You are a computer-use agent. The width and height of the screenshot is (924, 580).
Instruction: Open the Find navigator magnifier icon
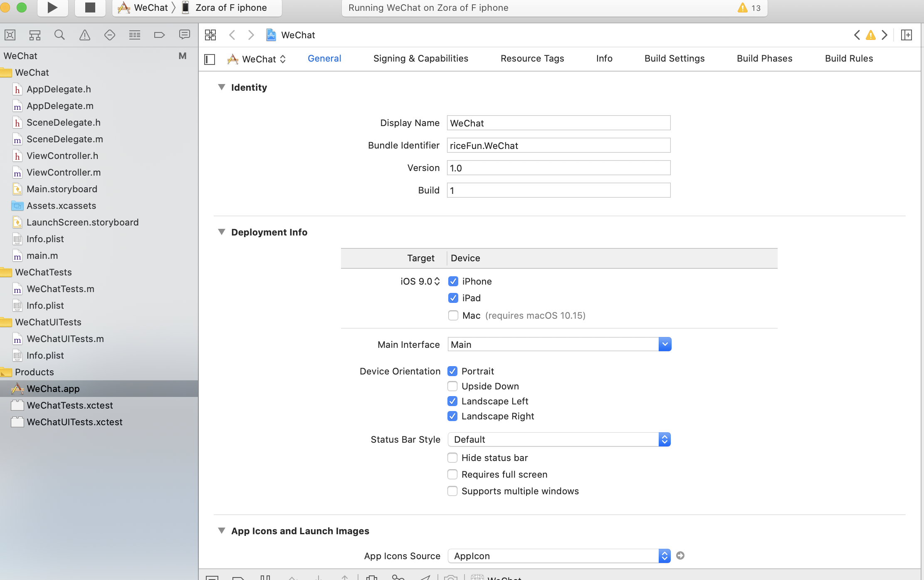[x=59, y=35]
